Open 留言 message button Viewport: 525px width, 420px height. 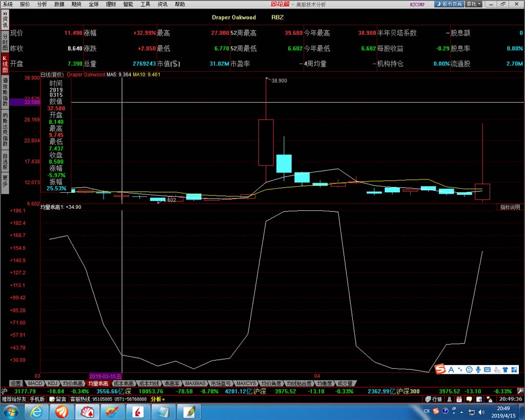(57, 399)
